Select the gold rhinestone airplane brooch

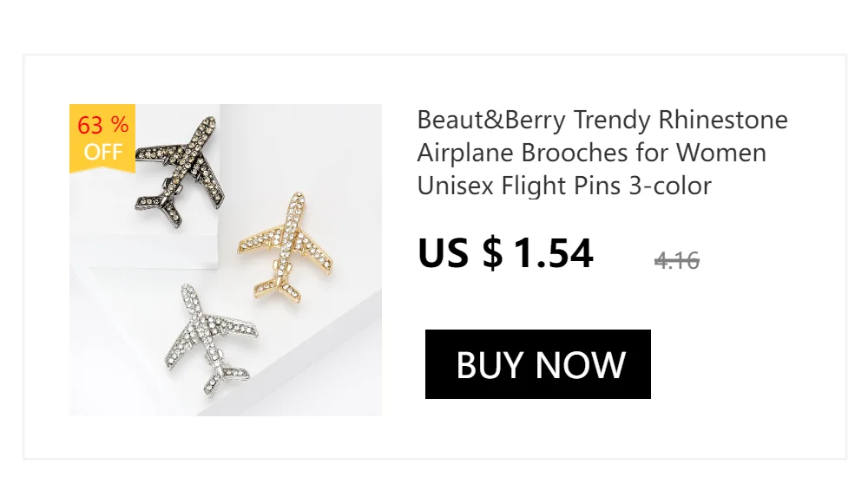[286, 247]
